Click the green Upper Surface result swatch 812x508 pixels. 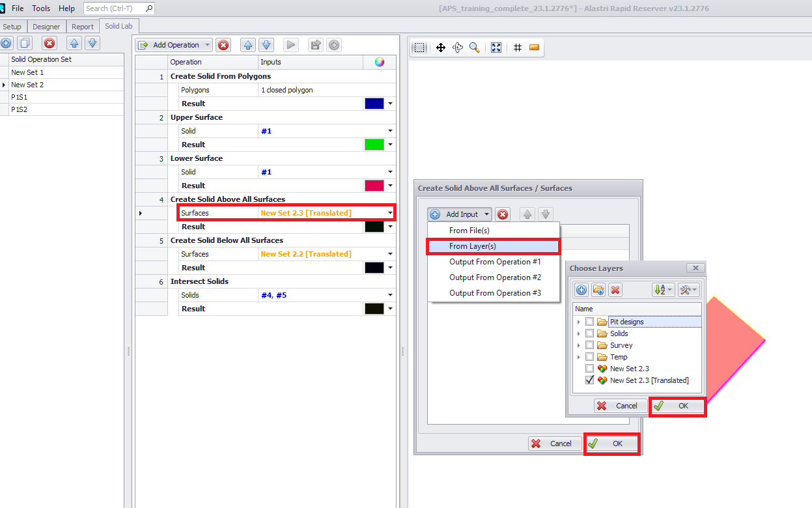[374, 145]
